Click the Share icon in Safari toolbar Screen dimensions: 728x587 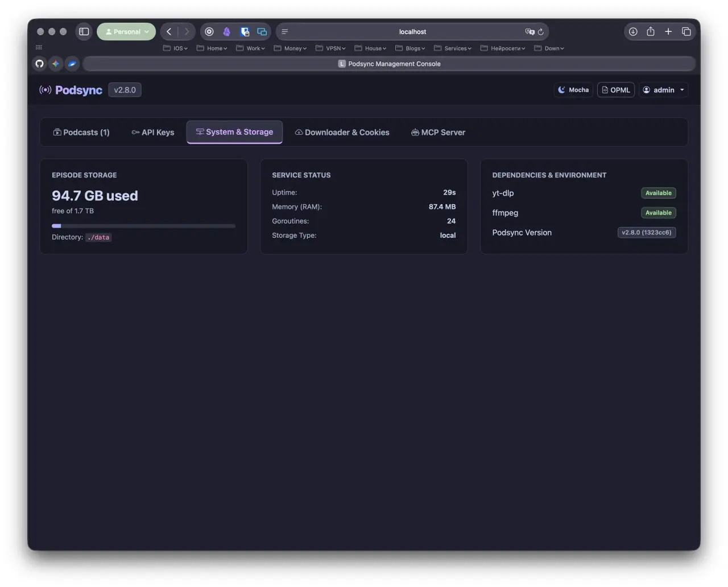click(x=651, y=31)
